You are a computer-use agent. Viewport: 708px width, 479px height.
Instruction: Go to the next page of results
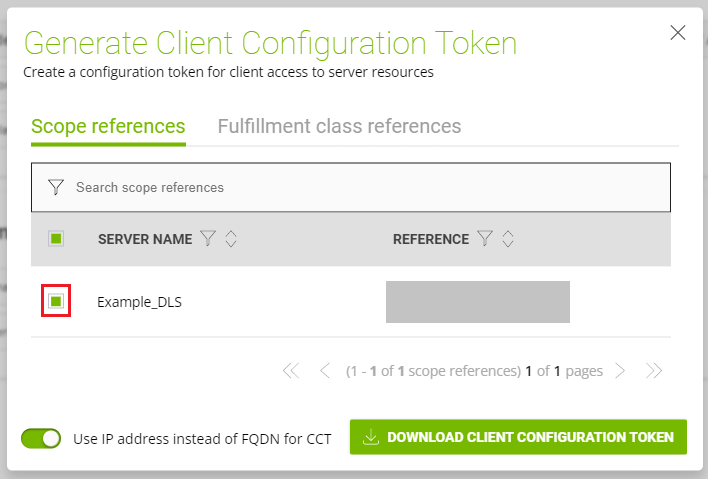620,371
